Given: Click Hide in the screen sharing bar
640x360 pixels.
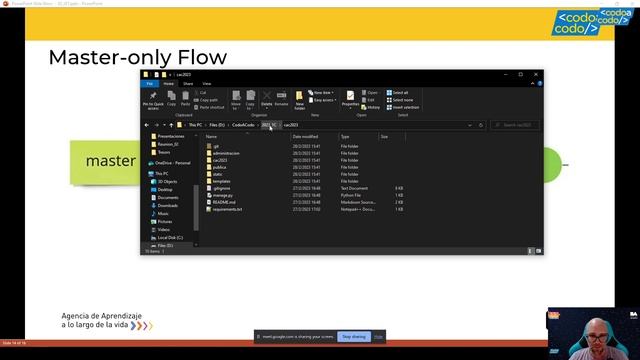Looking at the screenshot, I should [x=378, y=337].
